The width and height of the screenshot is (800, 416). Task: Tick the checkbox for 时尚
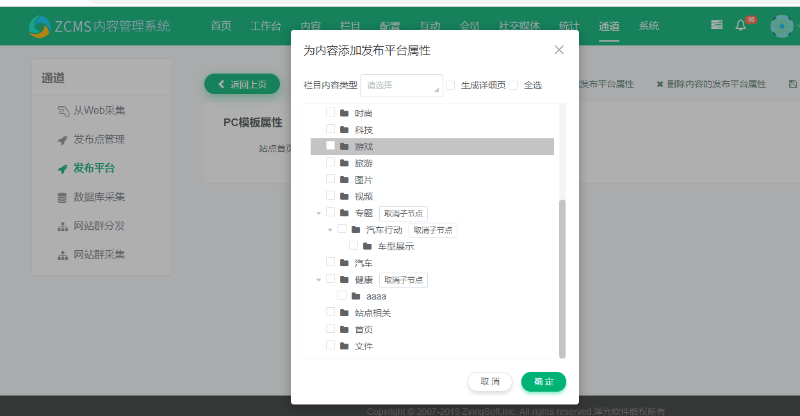[331, 112]
